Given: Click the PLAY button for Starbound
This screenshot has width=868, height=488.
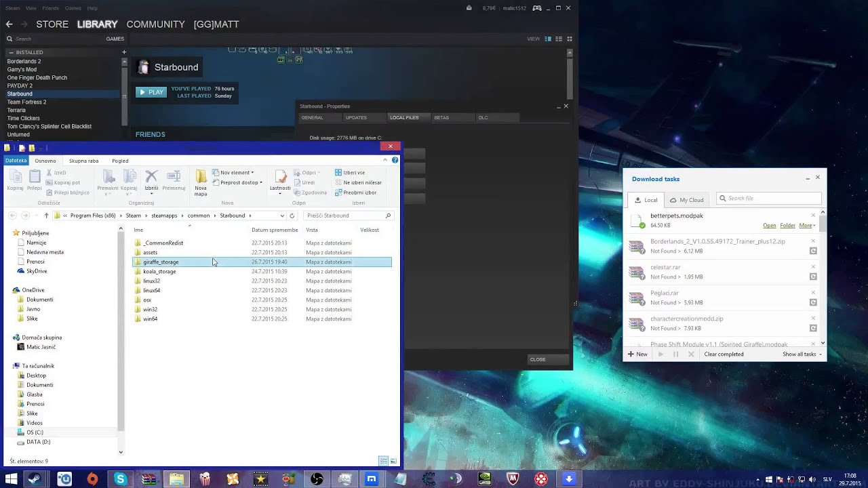Looking at the screenshot, I should (151, 92).
